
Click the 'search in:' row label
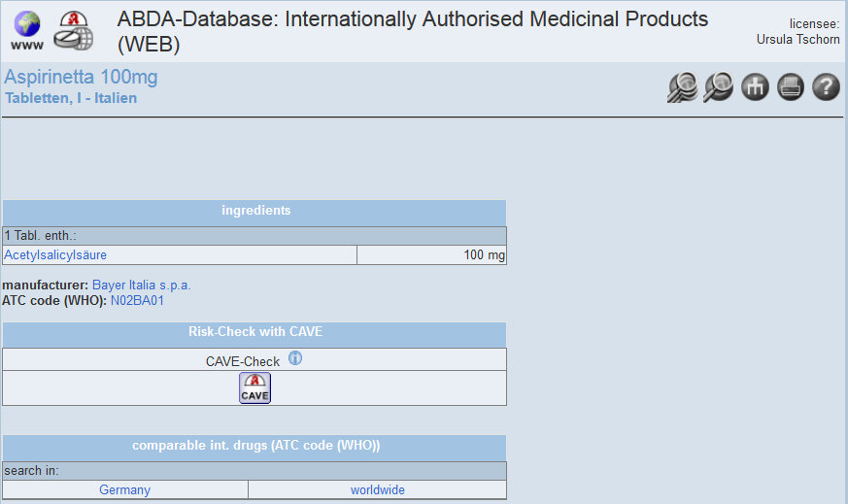(x=31, y=470)
